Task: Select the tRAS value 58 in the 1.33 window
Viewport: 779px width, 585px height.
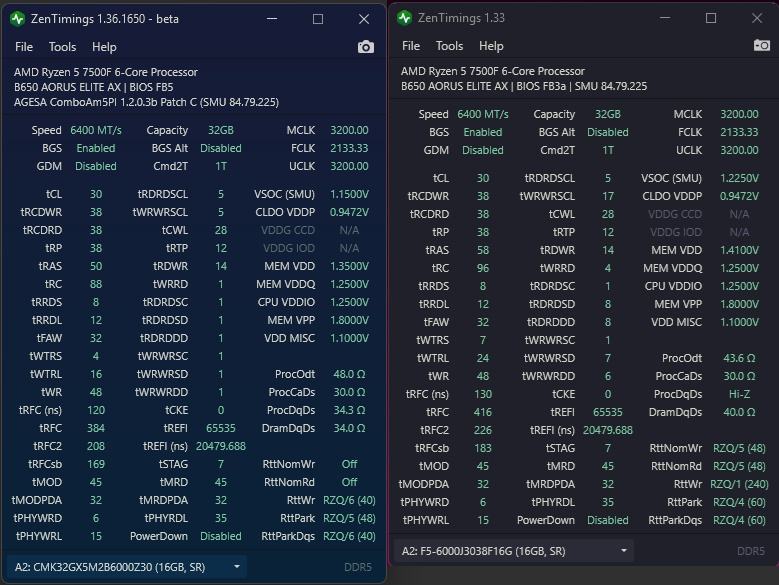Action: coord(483,250)
